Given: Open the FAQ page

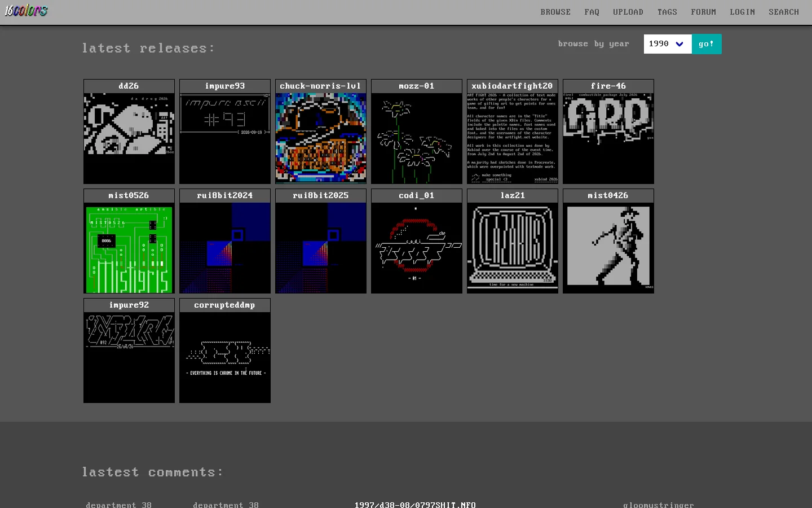Looking at the screenshot, I should (x=592, y=12).
